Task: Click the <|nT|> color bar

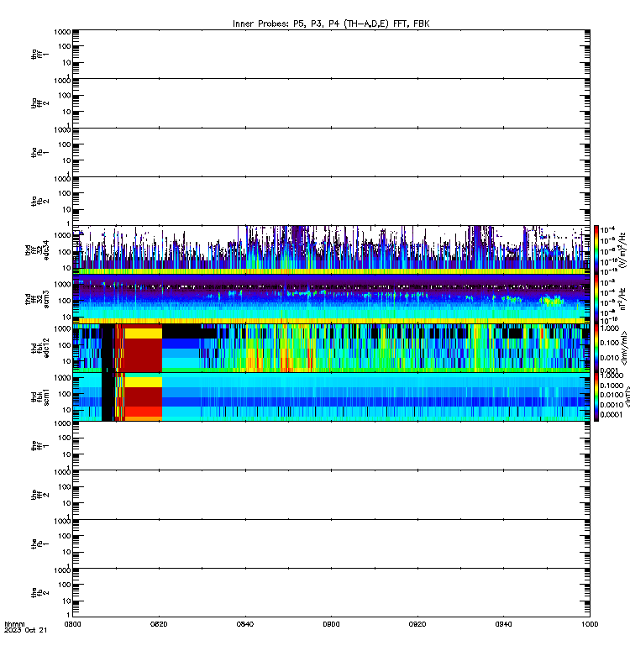Action: point(596,396)
